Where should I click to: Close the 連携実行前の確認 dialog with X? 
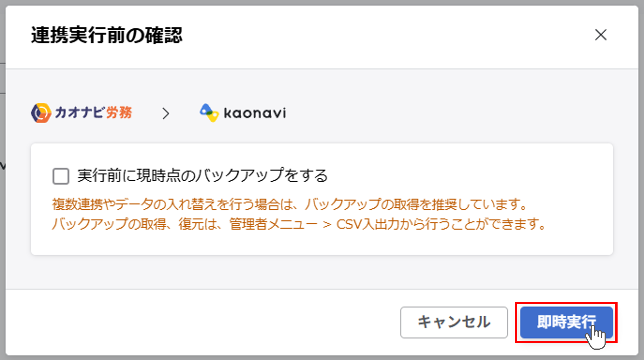coord(601,35)
